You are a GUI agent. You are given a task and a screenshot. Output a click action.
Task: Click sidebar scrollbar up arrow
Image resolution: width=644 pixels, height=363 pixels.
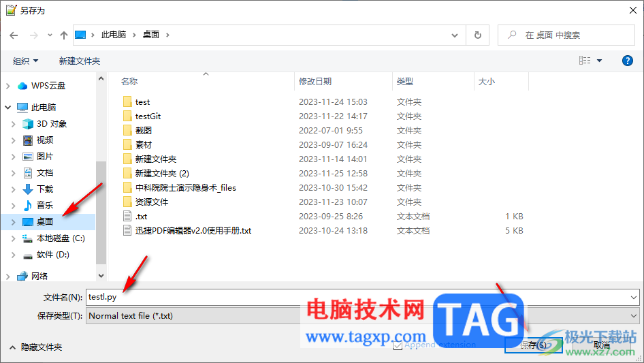(x=101, y=78)
